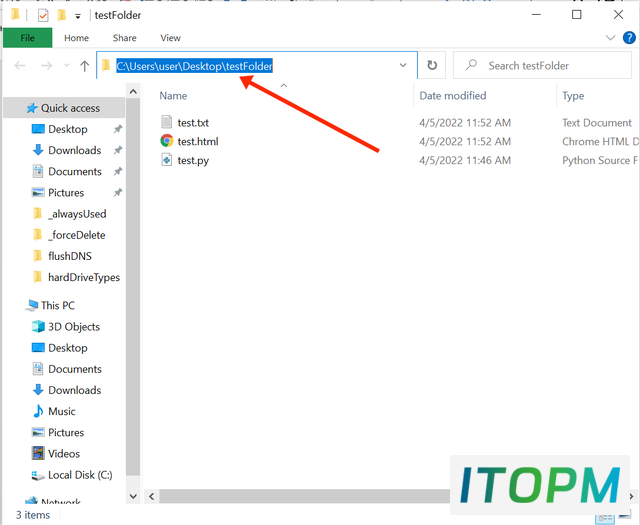This screenshot has width=640, height=525.
Task: Open the Music folder
Action: 62,411
